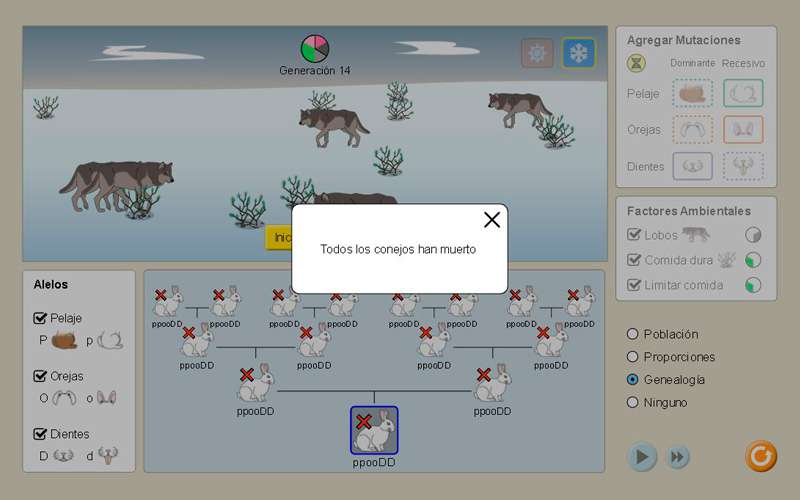800x500 pixels.
Task: Select the snowflake arctic environment button
Action: pos(579,53)
